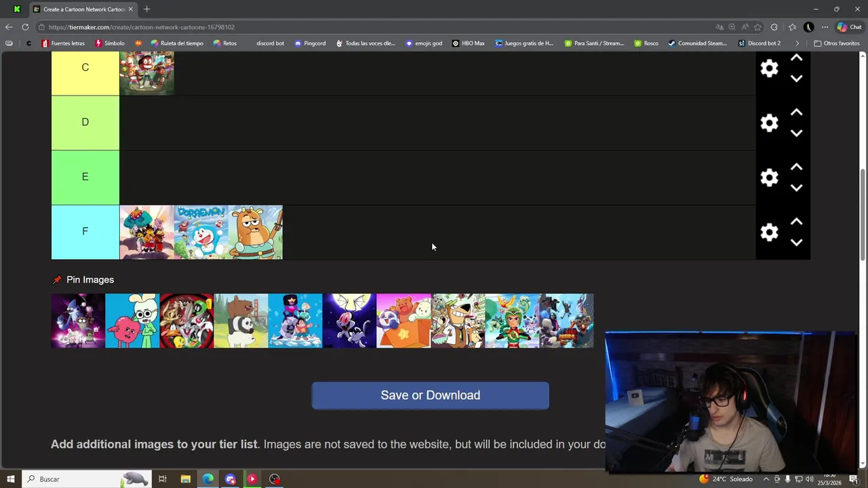Click the cartoon image in tier C

point(146,72)
